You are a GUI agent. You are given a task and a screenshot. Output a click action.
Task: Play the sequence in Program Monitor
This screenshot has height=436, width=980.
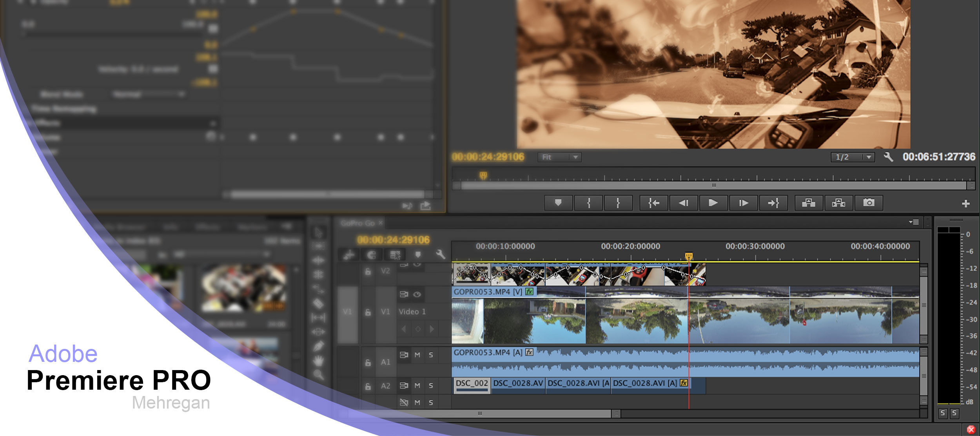(713, 203)
